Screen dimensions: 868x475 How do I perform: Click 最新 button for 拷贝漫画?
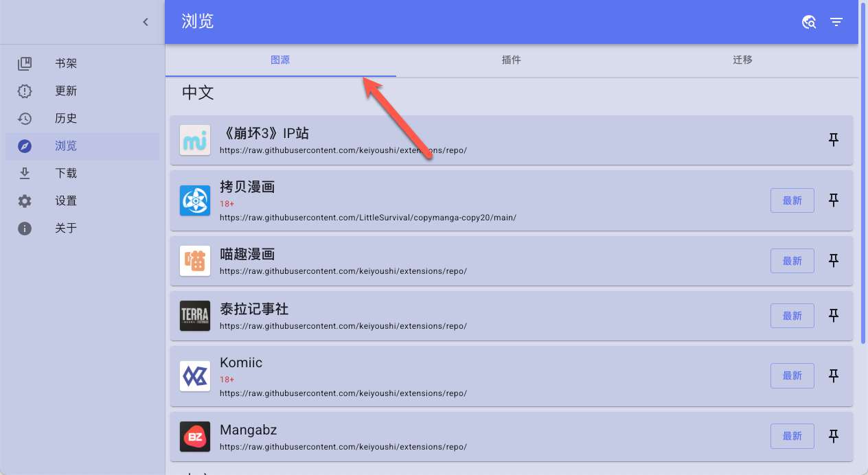click(792, 200)
